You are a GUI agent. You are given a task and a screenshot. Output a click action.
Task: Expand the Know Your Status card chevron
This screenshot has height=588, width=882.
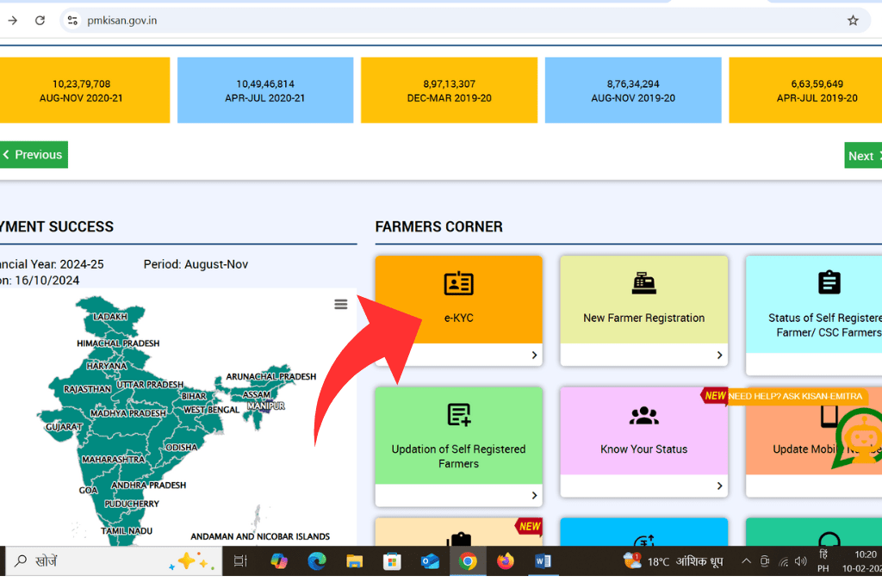click(719, 486)
